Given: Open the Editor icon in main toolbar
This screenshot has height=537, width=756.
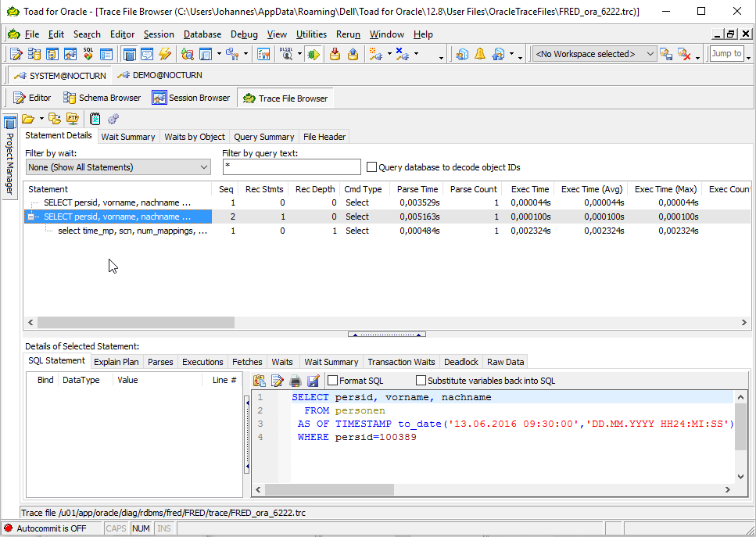Looking at the screenshot, I should [x=16, y=54].
